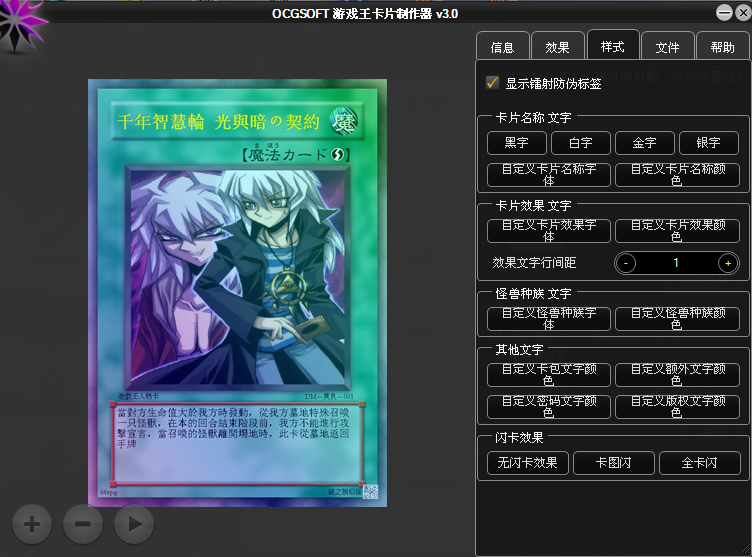Viewport: 752px width, 557px height.
Task: Click the 遊戲王人物卡 label on card
Action: 138,396
